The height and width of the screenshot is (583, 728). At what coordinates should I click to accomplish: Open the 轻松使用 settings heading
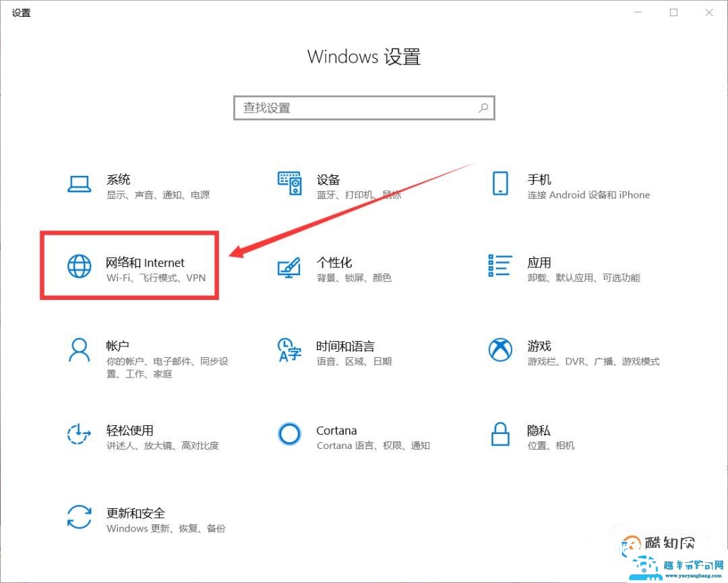129,430
